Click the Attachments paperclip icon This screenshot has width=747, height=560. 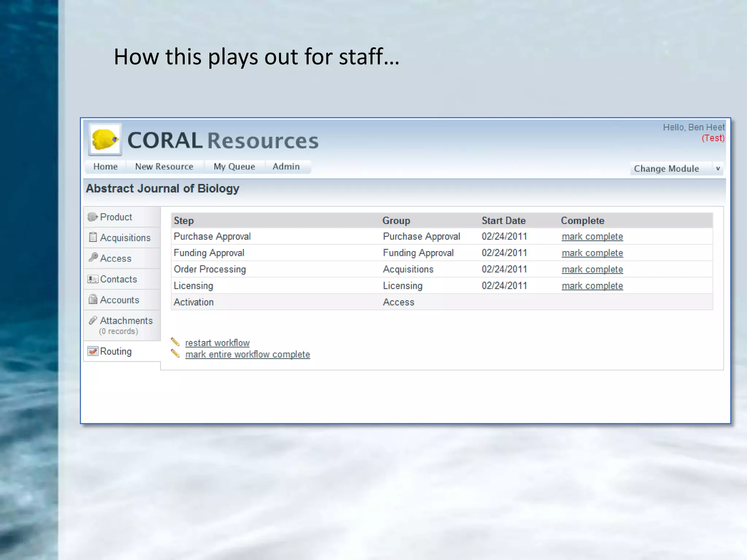click(93, 320)
